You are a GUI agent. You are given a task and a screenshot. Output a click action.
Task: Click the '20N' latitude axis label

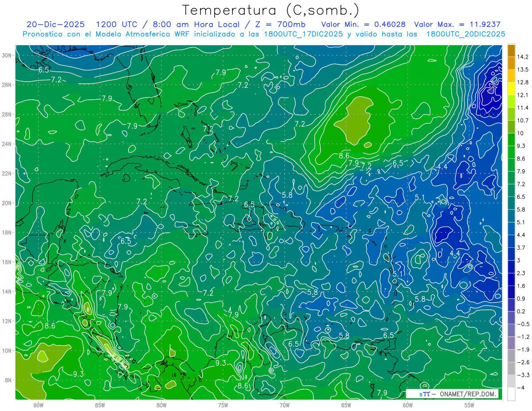[x=6, y=203]
